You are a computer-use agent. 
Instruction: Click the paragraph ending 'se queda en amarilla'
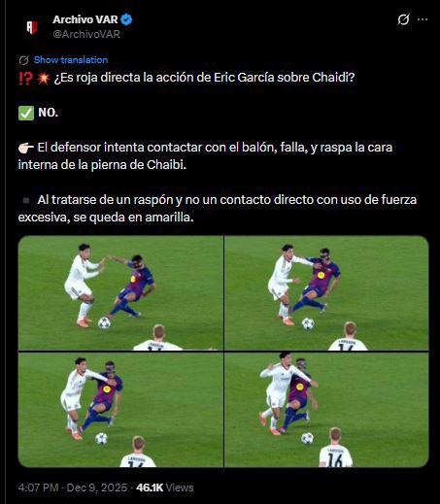click(x=218, y=209)
